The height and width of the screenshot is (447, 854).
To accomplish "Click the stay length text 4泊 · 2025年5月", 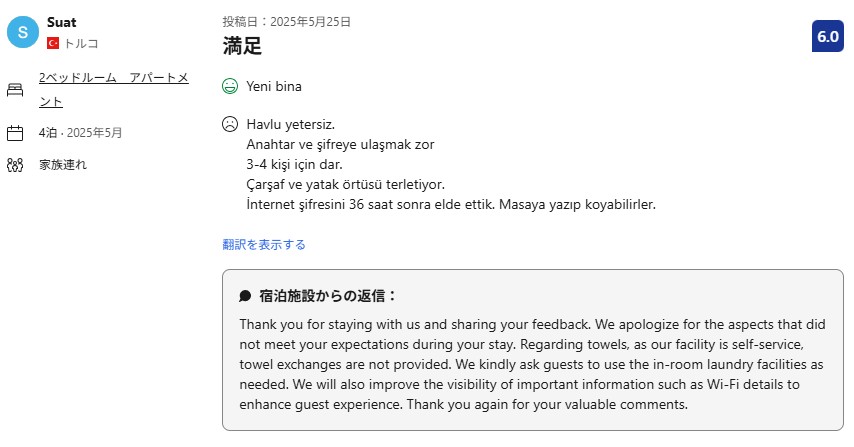I will 81,133.
